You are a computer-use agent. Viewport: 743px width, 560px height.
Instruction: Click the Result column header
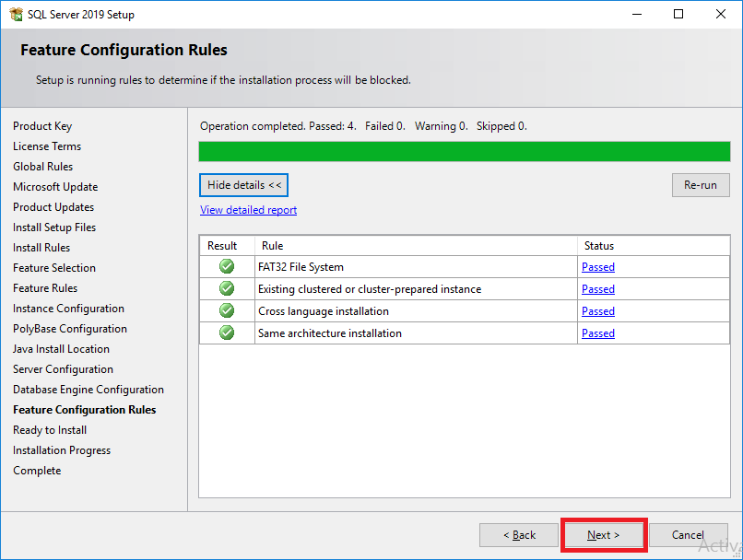pyautogui.click(x=227, y=246)
